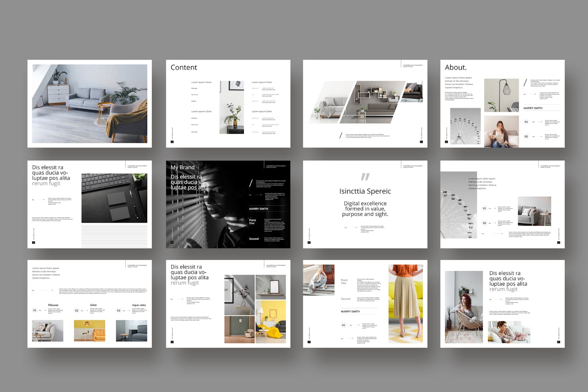Select the keyboard and notebook desk photo
588x392 pixels.
click(x=114, y=198)
